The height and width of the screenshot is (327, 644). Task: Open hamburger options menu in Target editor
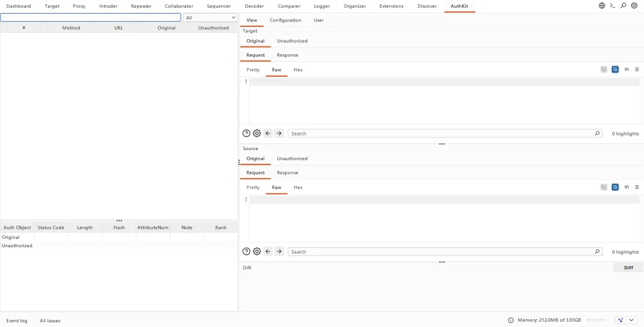[x=637, y=70]
